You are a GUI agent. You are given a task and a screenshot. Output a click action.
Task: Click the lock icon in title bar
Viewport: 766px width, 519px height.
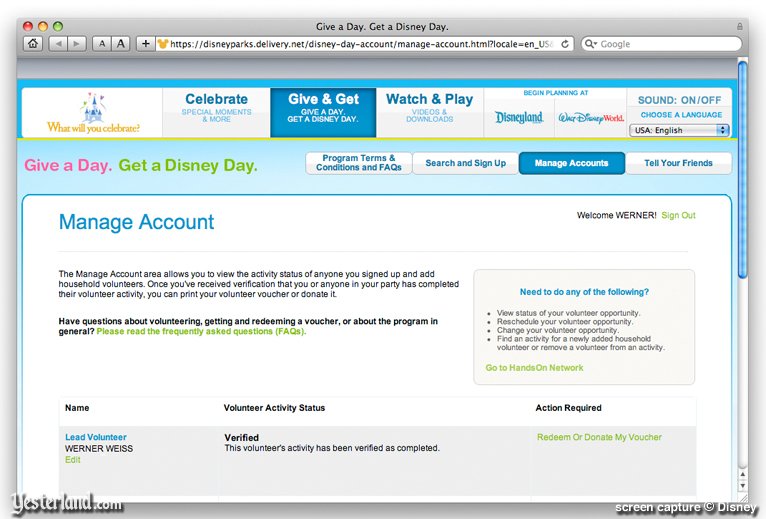(x=740, y=26)
